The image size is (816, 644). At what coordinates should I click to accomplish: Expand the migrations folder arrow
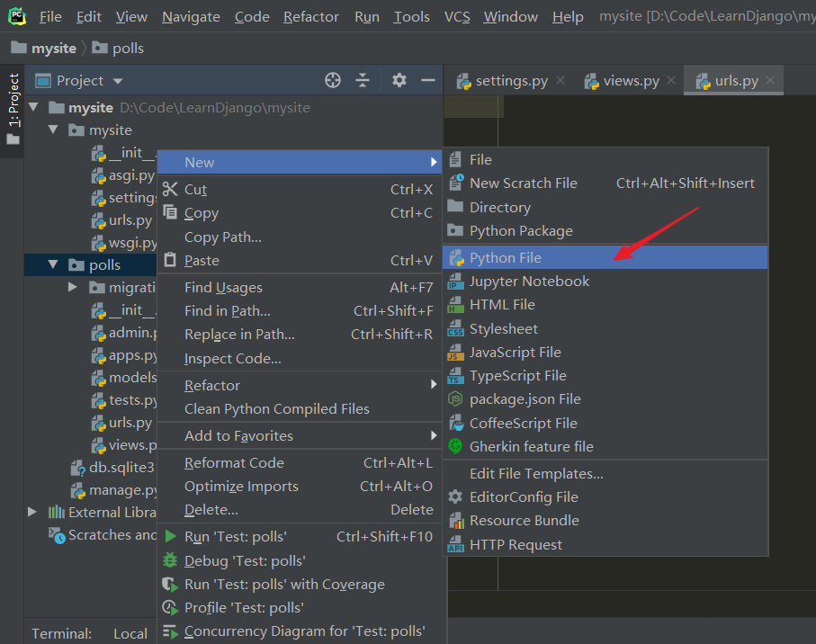pyautogui.click(x=72, y=287)
